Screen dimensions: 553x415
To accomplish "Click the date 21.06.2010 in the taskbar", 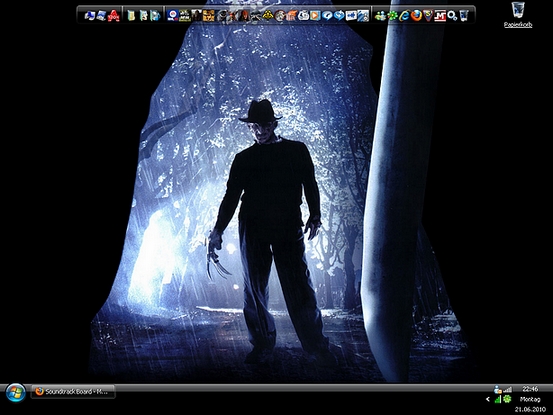I will pyautogui.click(x=530, y=409).
